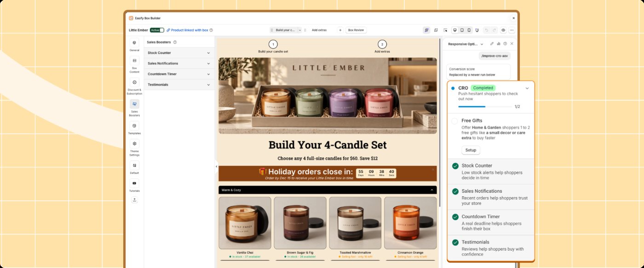This screenshot has height=268, width=644.
Task: Expand the Testimonials accordion
Action: tap(179, 85)
